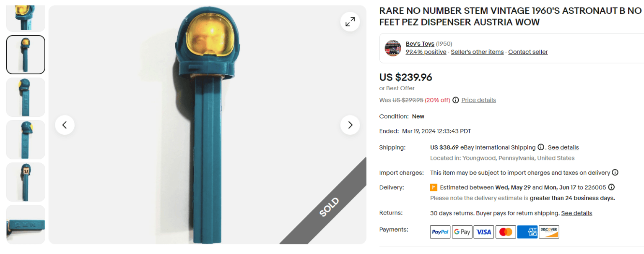Open price details information tooltip icon

tap(455, 100)
